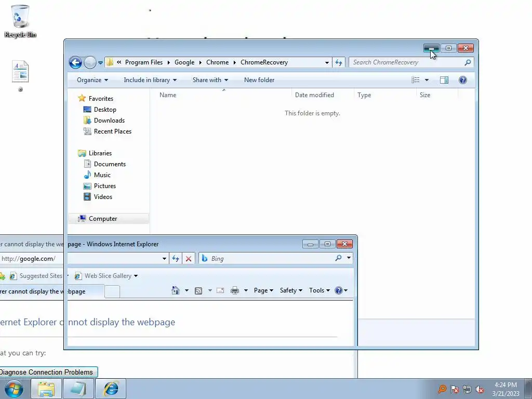Open IE address bar dropdown
Screen dimensions: 532x399
[x=164, y=259]
